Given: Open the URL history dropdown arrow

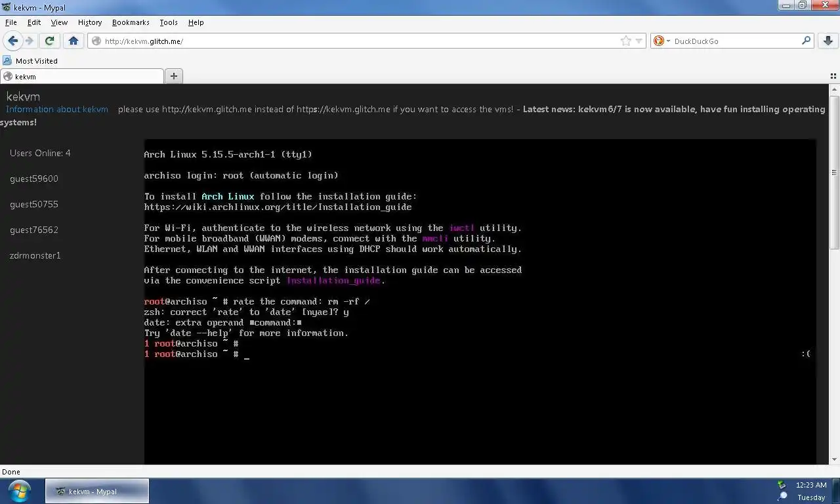Looking at the screenshot, I should [x=639, y=41].
